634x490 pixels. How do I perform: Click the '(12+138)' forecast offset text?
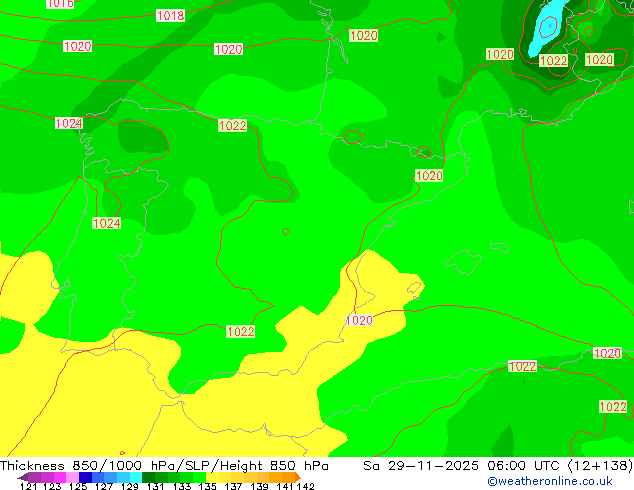(x=600, y=466)
